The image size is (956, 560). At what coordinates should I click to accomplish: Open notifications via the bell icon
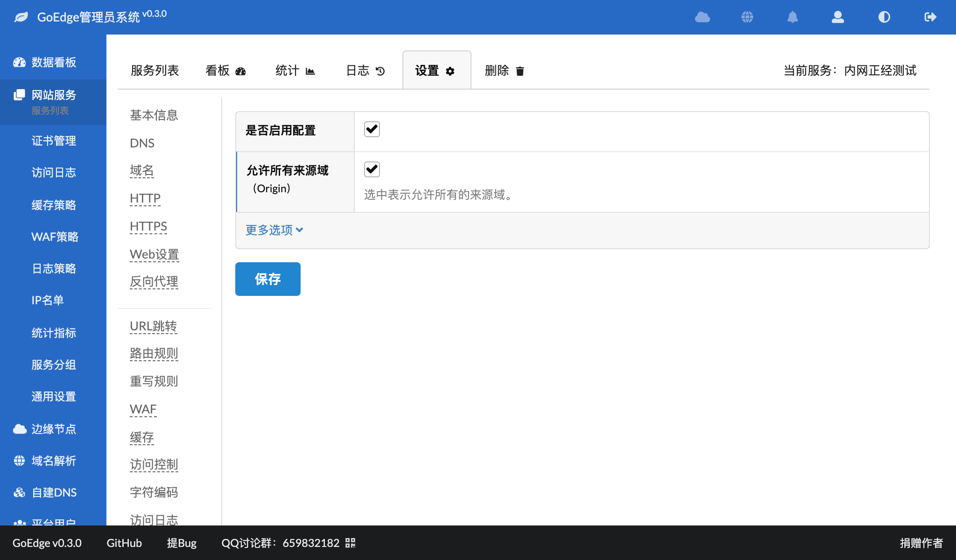[x=793, y=17]
